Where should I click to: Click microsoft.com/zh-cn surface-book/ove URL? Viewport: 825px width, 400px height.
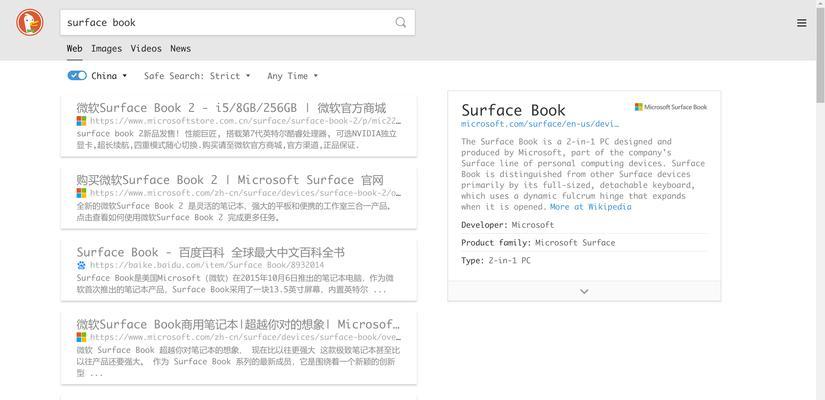tap(245, 337)
